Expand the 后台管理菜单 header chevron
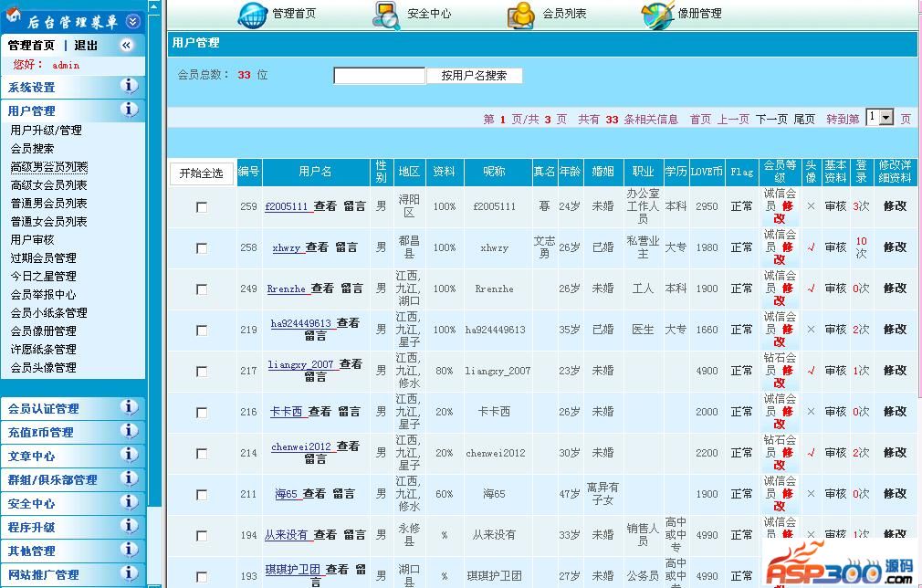The image size is (922, 588). pos(133,21)
